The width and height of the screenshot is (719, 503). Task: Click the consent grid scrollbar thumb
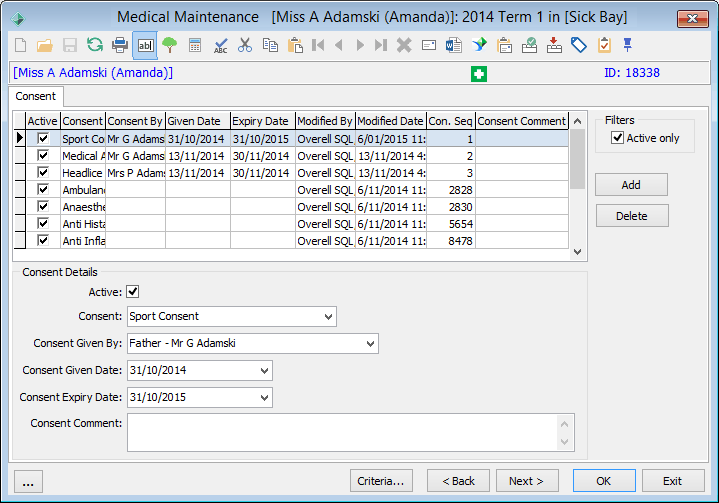click(x=577, y=159)
